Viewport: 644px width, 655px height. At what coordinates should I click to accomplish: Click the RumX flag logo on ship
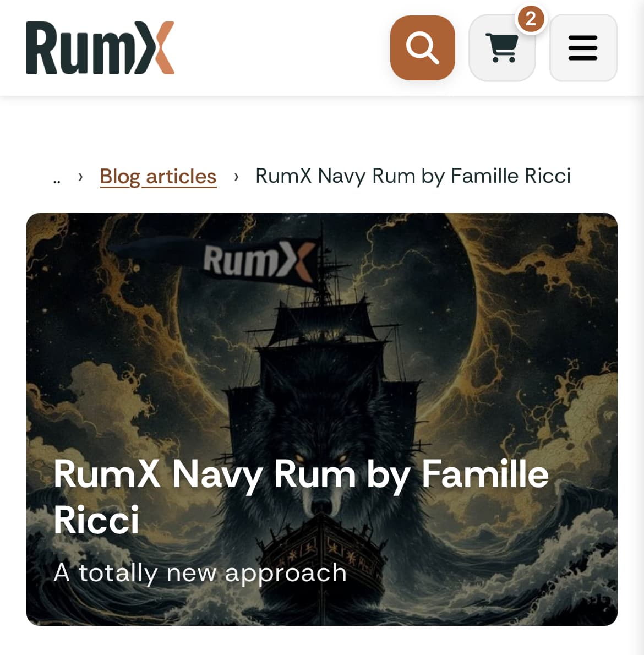point(259,261)
